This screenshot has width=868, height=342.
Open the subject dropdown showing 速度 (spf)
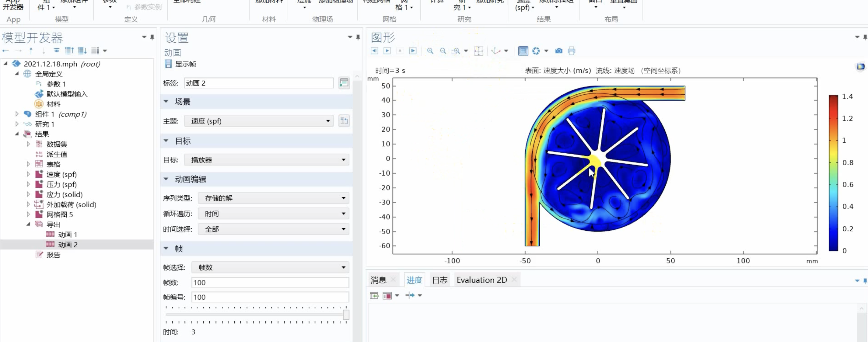(259, 121)
